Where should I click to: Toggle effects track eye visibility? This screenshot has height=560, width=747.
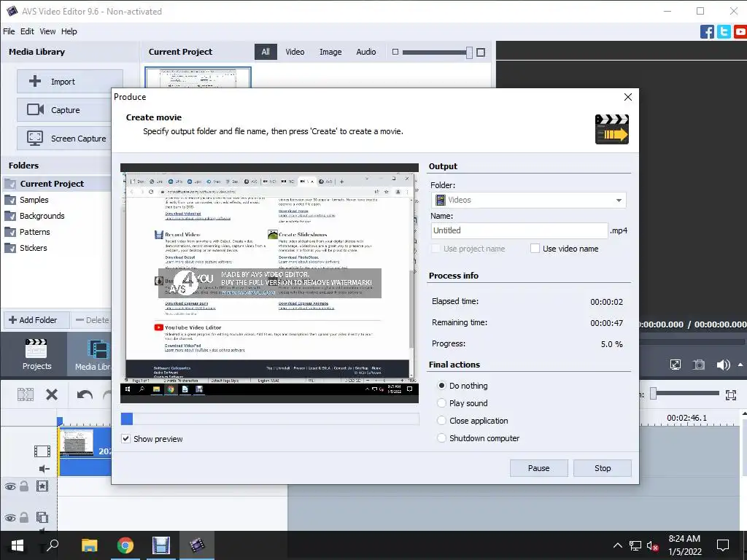[x=10, y=486]
